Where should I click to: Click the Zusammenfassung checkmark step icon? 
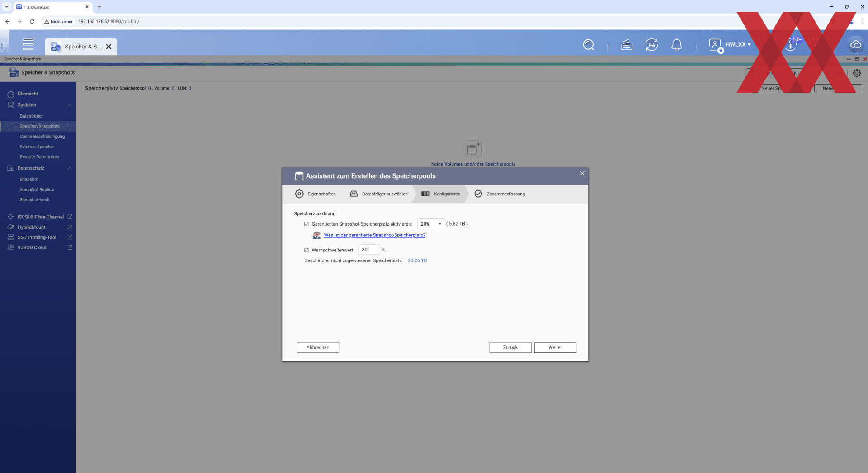[x=478, y=194]
